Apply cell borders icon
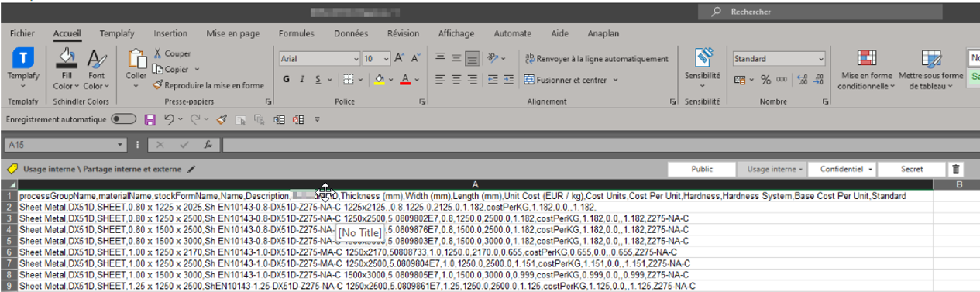Viewport: 980px width, 292px height. tap(349, 79)
